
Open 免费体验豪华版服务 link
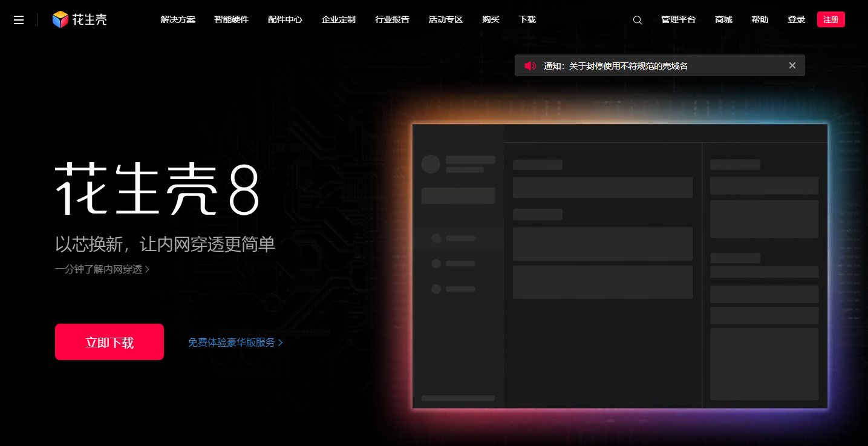coord(235,343)
